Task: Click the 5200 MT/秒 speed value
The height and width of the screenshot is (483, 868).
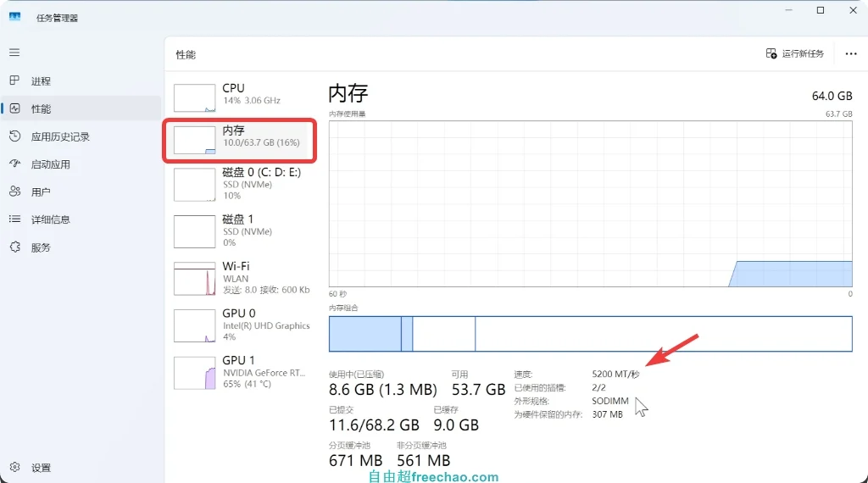Action: tap(615, 374)
